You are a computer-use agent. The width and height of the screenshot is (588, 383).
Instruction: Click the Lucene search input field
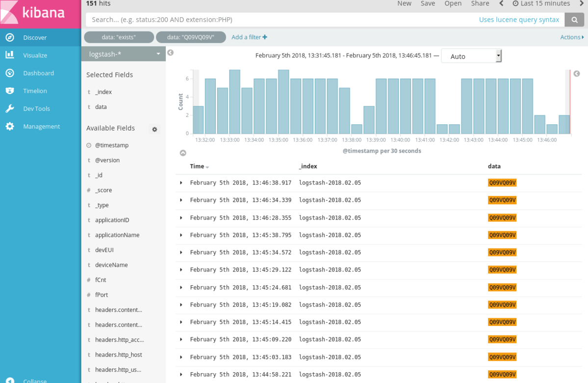point(280,20)
